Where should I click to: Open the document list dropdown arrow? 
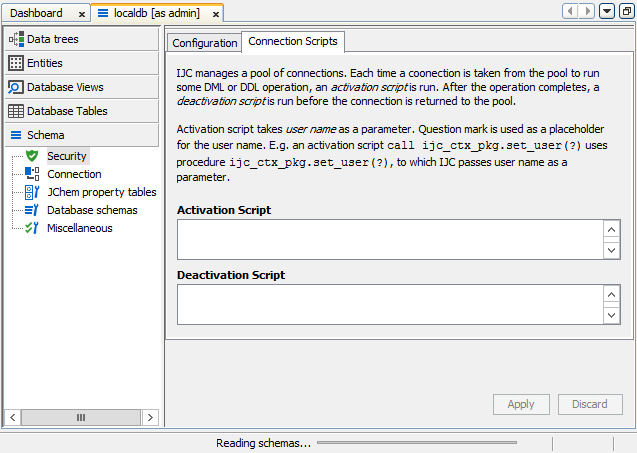pyautogui.click(x=607, y=12)
